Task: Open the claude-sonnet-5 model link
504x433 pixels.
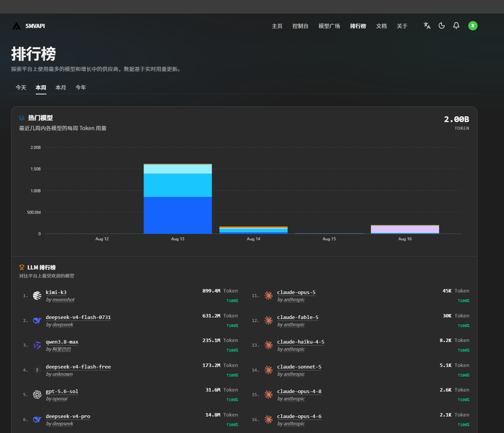Action: click(x=299, y=367)
